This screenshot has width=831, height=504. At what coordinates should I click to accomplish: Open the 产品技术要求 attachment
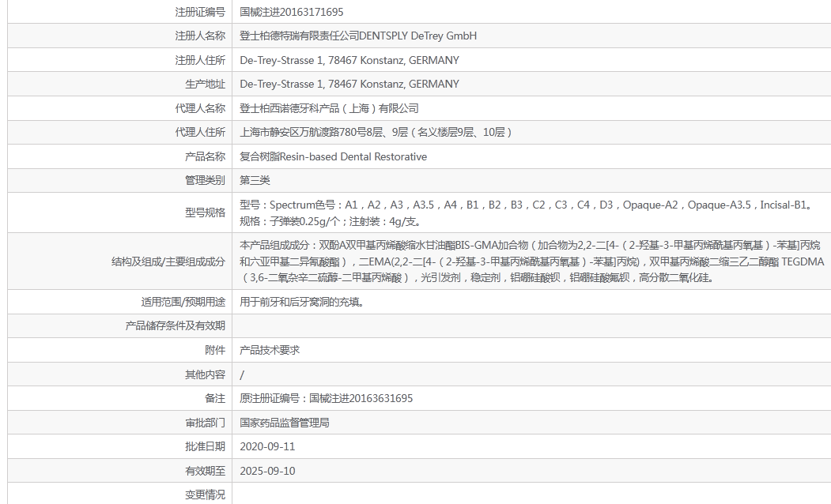(x=270, y=350)
